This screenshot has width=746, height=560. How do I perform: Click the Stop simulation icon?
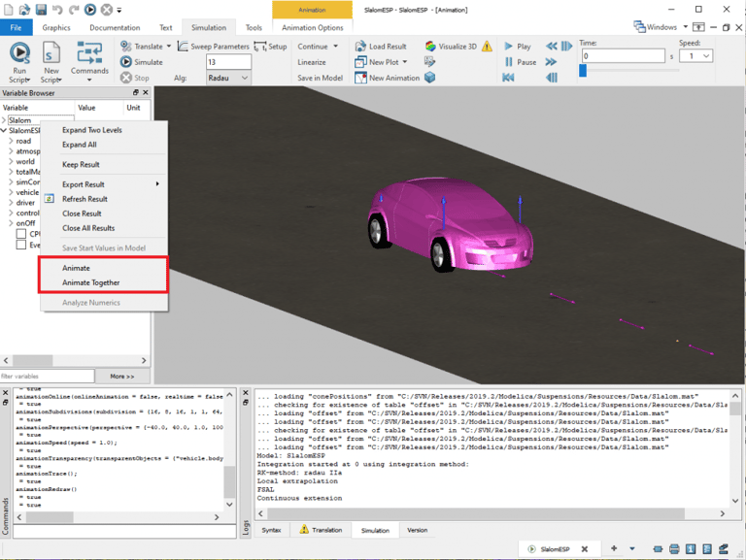125,78
